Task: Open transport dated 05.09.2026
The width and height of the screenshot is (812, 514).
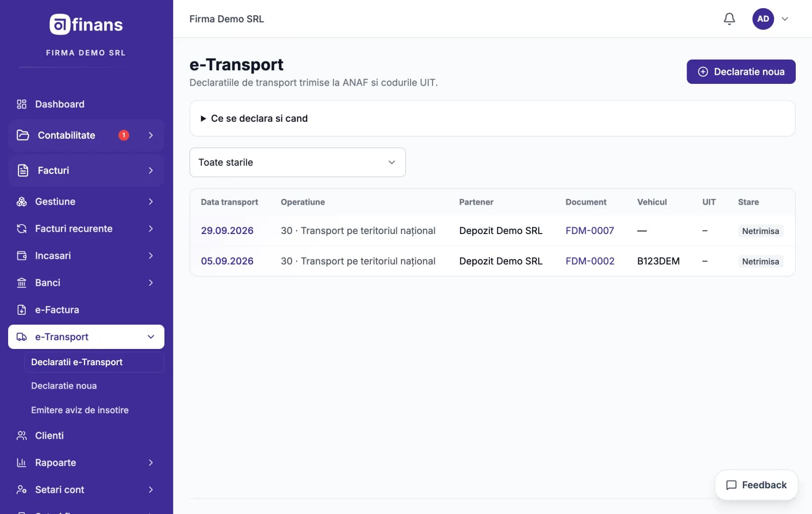Action: (x=227, y=261)
